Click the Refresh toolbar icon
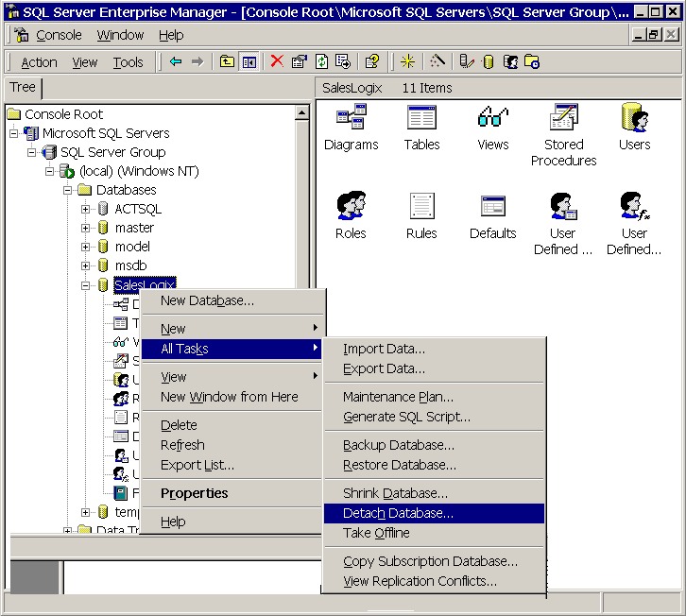Screen dimensions: 686x616 point(321,61)
